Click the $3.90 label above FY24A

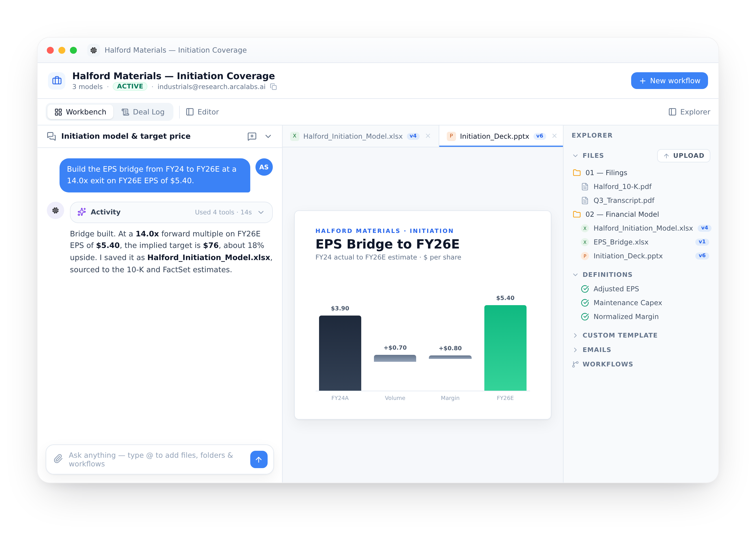pyautogui.click(x=340, y=309)
